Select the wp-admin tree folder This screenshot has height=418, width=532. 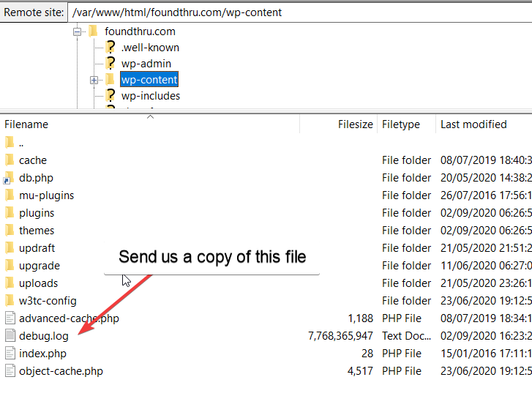[x=146, y=64]
